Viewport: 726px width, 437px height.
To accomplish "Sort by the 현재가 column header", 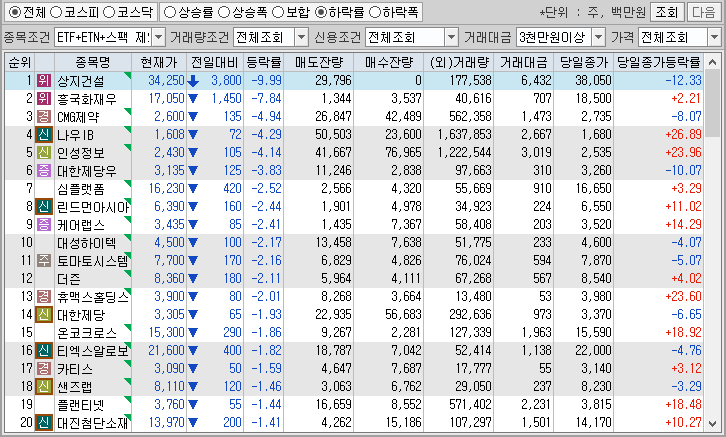I will pyautogui.click(x=159, y=62).
